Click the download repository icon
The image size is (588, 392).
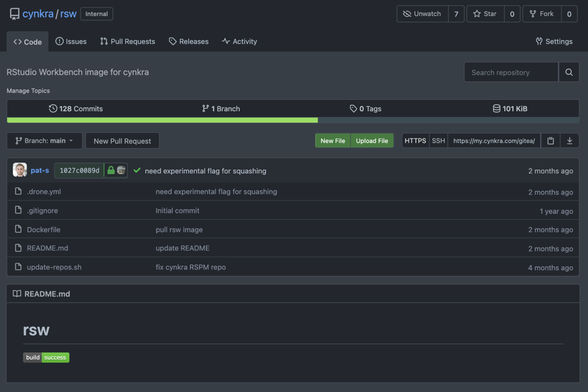point(570,141)
